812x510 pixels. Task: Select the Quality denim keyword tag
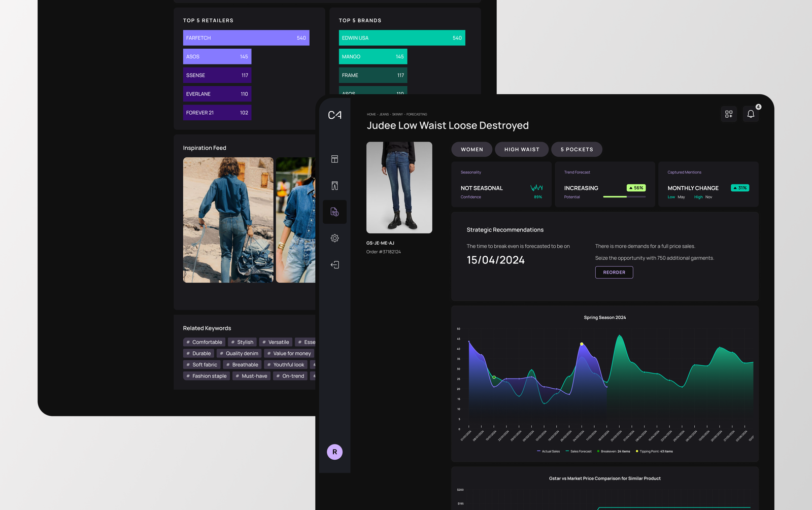239,354
